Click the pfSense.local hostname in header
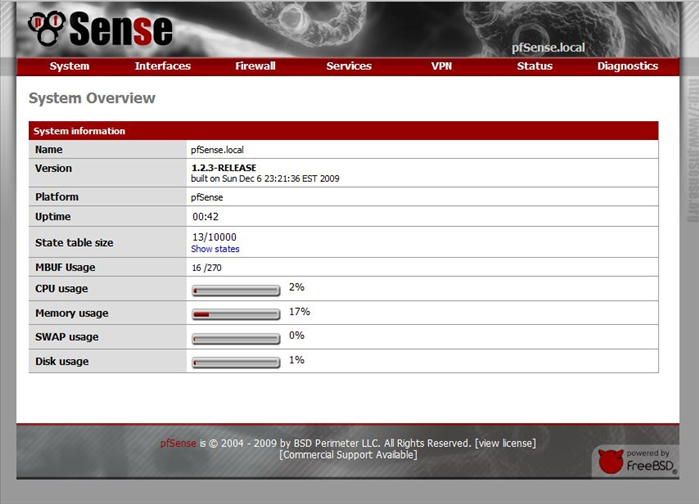This screenshot has width=699, height=504. [548, 47]
